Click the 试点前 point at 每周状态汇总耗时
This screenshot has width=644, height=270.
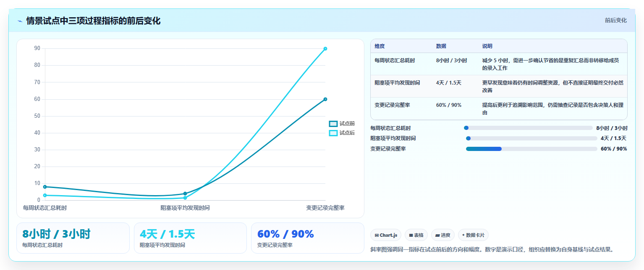pos(45,187)
